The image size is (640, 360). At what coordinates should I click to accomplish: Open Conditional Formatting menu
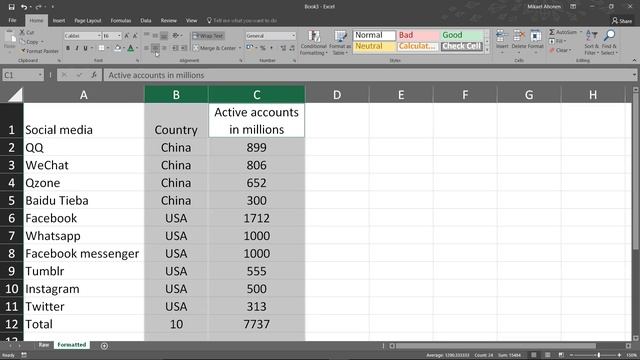coord(313,42)
